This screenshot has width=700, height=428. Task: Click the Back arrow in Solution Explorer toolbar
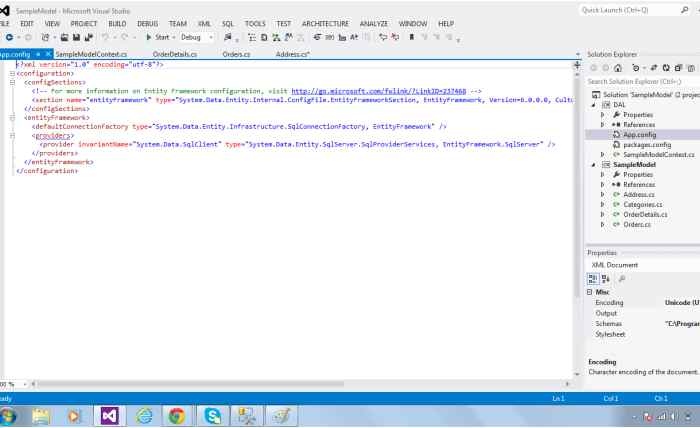point(594,68)
